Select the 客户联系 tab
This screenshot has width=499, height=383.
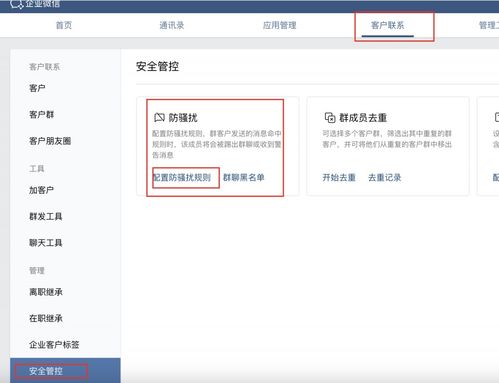click(388, 25)
